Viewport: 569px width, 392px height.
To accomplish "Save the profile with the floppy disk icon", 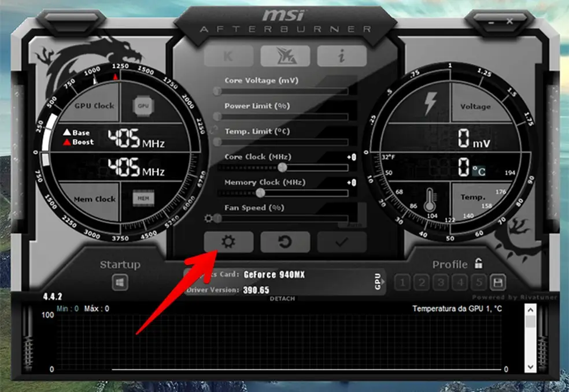I will [x=497, y=283].
